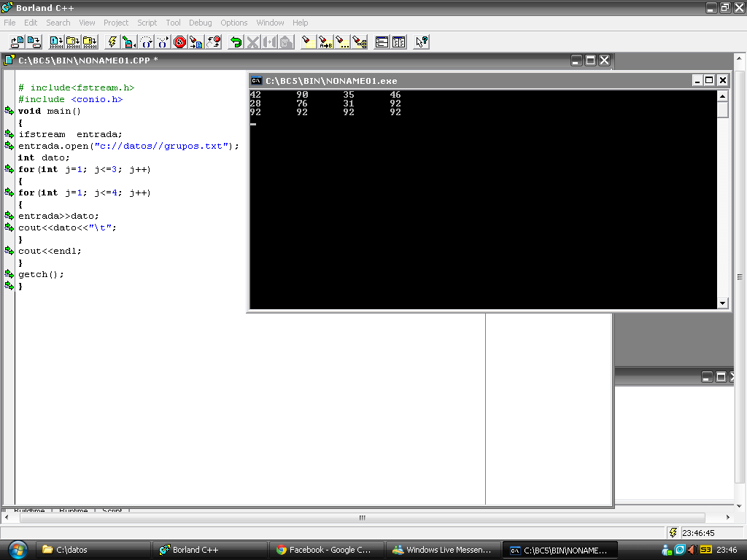
Task: Toggle breakpoint marker beside the getch line
Action: pyautogui.click(x=9, y=273)
